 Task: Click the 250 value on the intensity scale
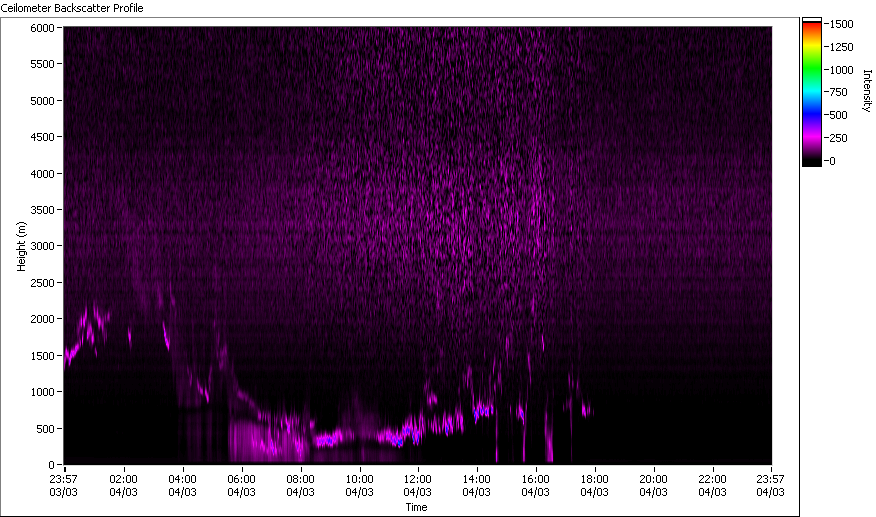coord(839,138)
